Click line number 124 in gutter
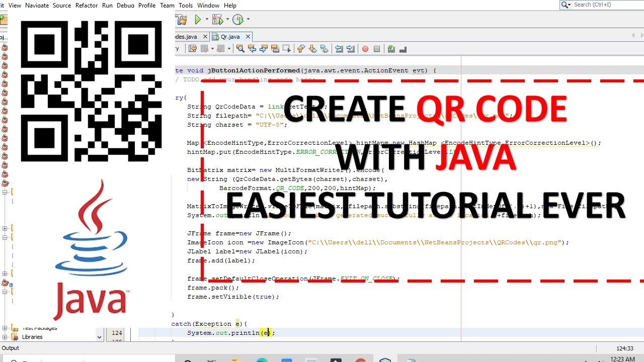The height and width of the screenshot is (362, 644). 117,333
